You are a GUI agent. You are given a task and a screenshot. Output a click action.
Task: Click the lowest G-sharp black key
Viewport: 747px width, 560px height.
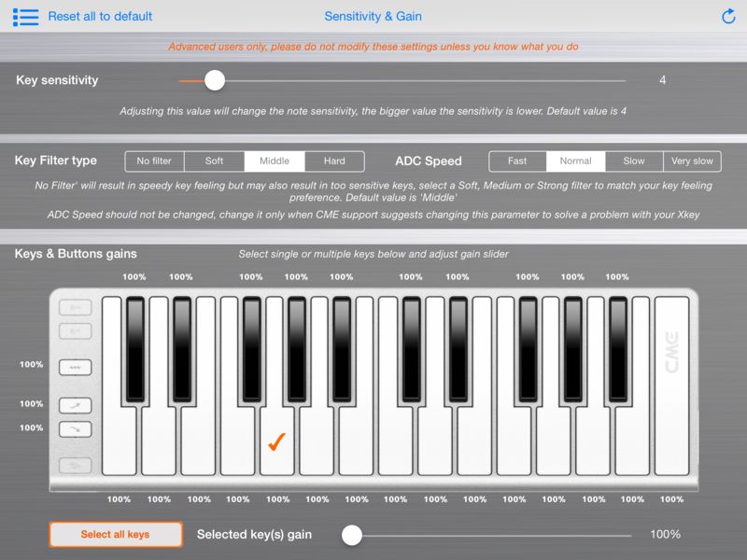pyautogui.click(x=296, y=349)
